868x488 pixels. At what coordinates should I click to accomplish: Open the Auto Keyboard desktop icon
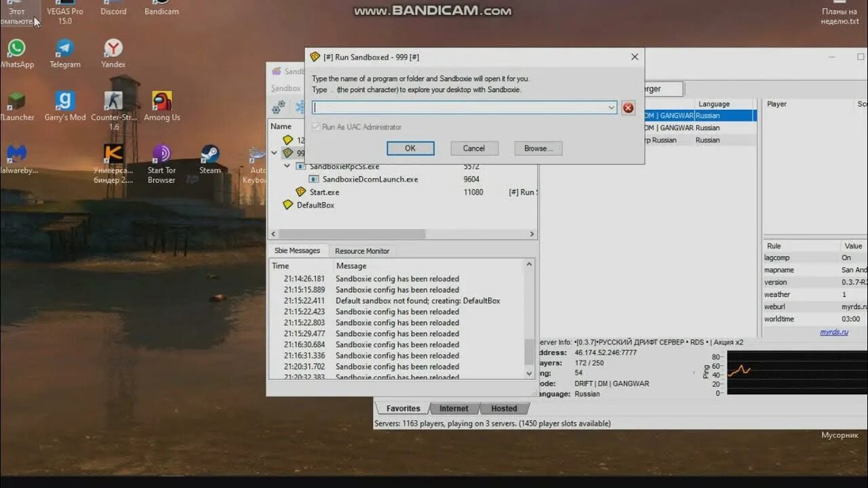click(256, 163)
